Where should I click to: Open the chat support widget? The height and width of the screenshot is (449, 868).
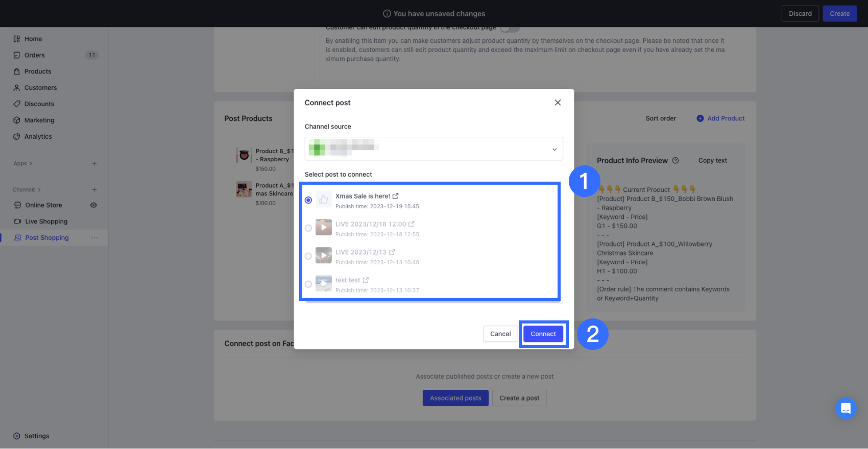pyautogui.click(x=846, y=408)
